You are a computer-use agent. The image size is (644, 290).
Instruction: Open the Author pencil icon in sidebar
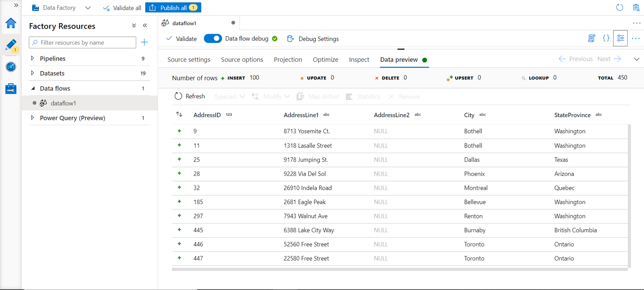pyautogui.click(x=11, y=45)
